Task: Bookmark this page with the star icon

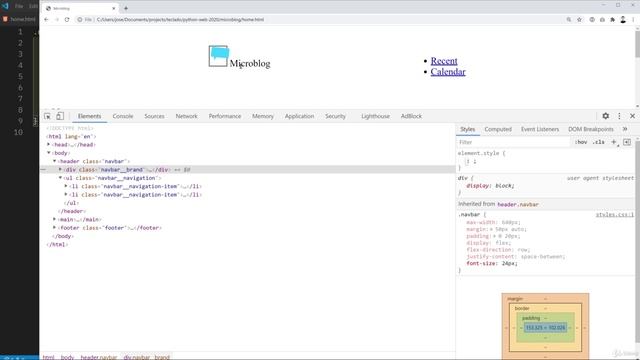Action: point(579,20)
